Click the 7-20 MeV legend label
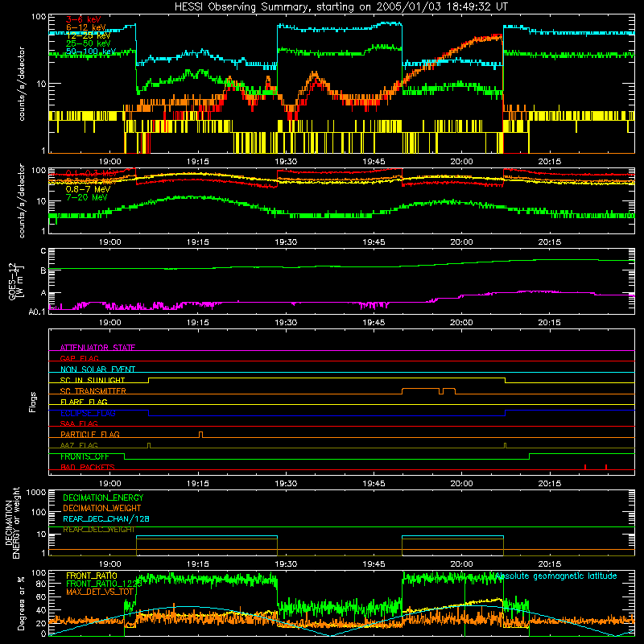 point(86,197)
